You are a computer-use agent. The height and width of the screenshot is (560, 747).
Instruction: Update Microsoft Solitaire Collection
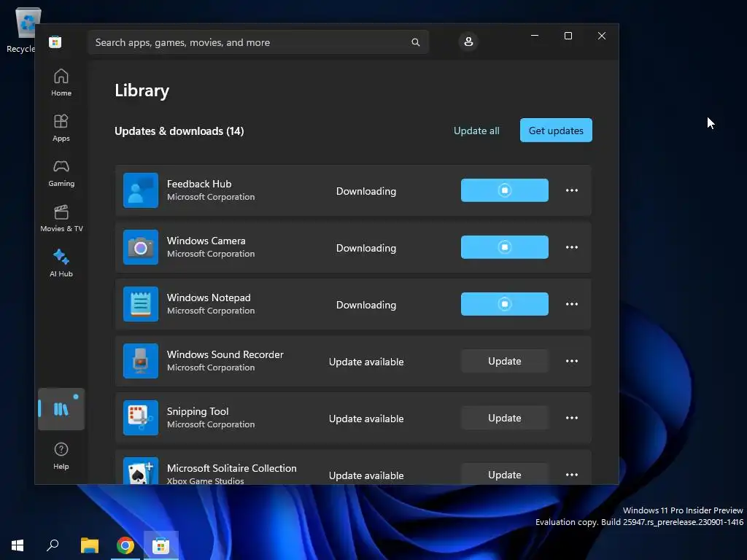[505, 474]
